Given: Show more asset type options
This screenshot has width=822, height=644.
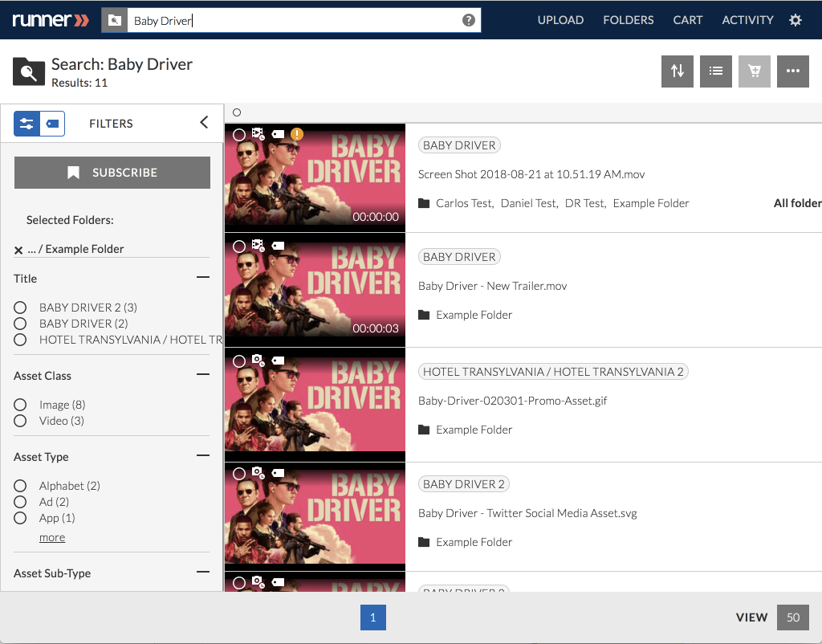Looking at the screenshot, I should click(x=52, y=537).
